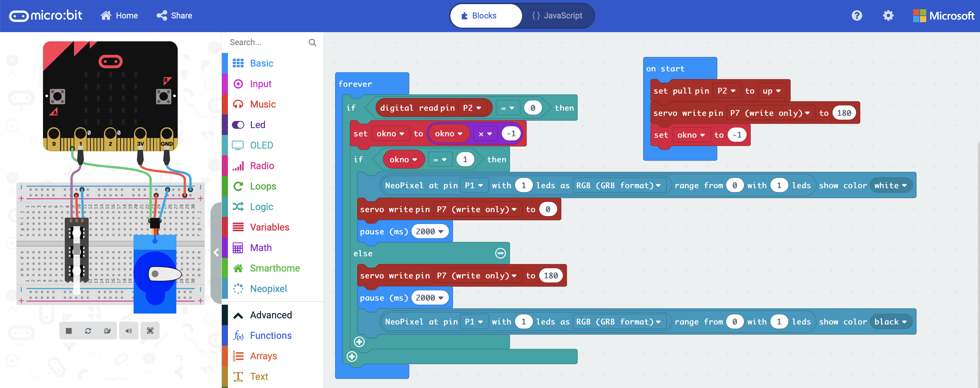980x388 pixels.
Task: Switch to JavaScript editor
Action: (557, 16)
